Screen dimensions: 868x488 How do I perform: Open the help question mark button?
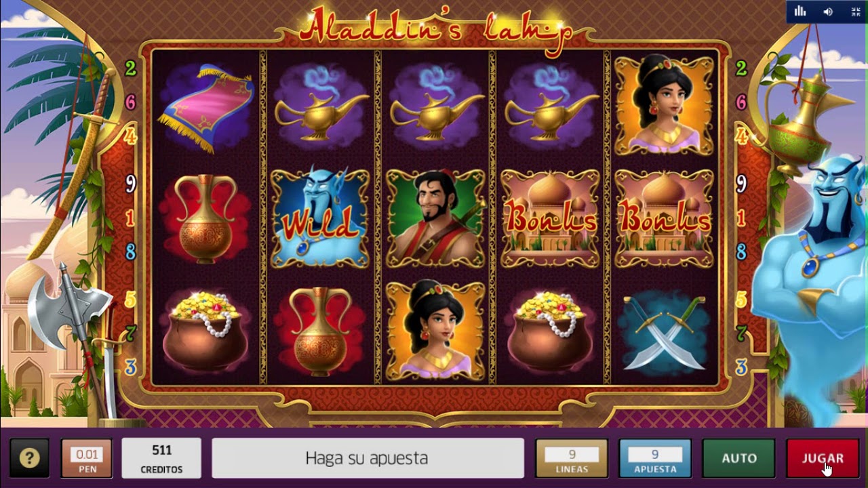pyautogui.click(x=29, y=458)
